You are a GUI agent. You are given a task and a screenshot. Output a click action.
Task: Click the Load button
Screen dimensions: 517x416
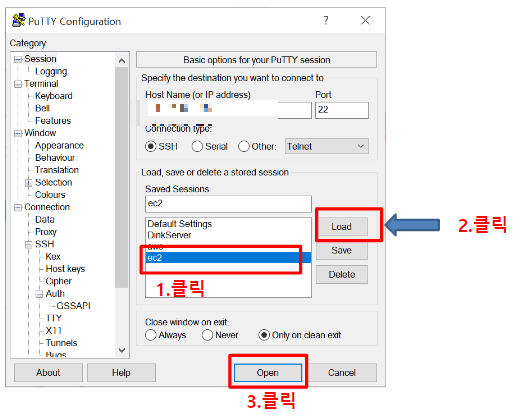(x=342, y=227)
